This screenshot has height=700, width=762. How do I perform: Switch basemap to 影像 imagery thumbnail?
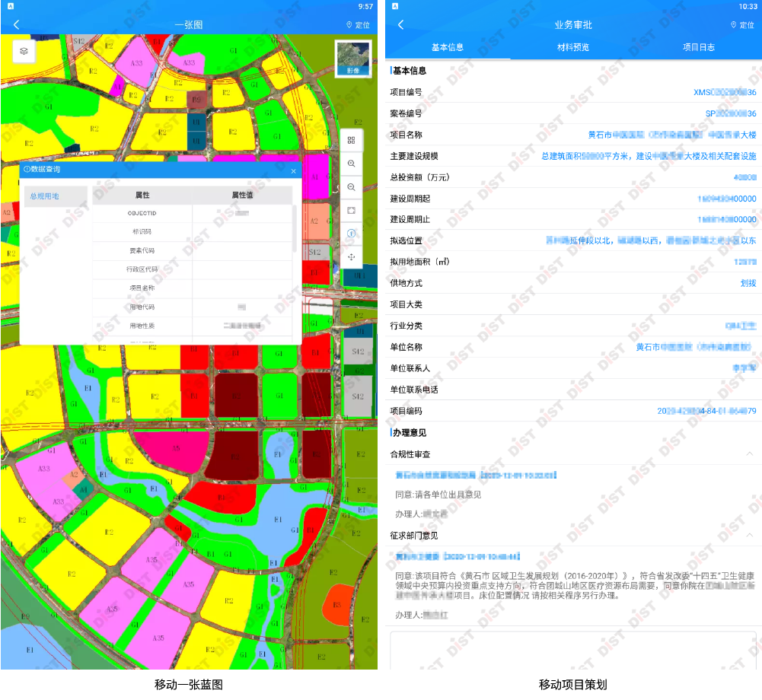(353, 59)
